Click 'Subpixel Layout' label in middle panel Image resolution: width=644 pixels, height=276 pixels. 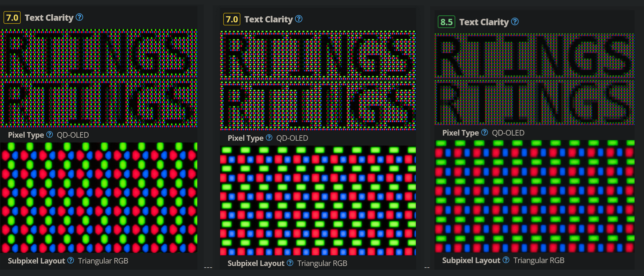pos(256,263)
